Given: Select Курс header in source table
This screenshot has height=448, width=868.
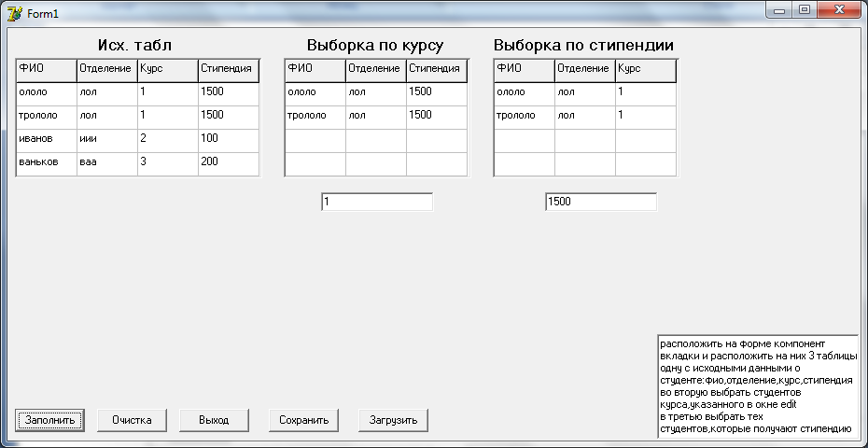Looking at the screenshot, I should point(168,70).
